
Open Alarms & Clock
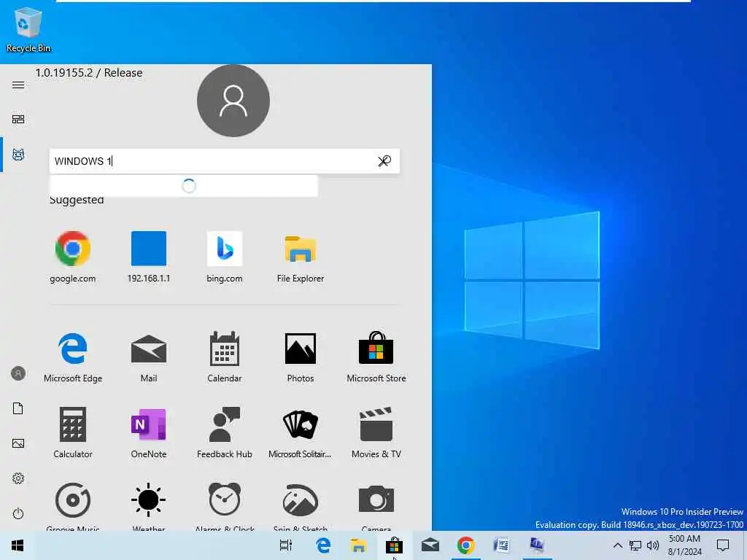225,506
